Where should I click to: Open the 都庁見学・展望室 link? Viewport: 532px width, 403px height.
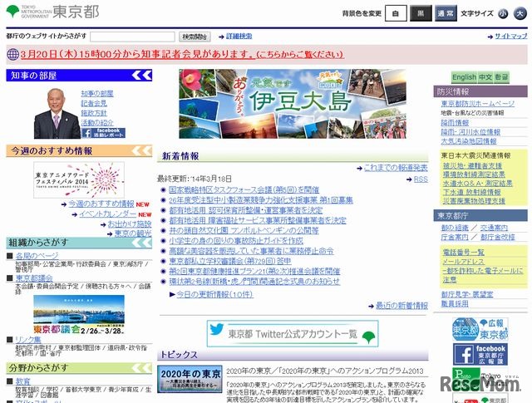click(467, 294)
